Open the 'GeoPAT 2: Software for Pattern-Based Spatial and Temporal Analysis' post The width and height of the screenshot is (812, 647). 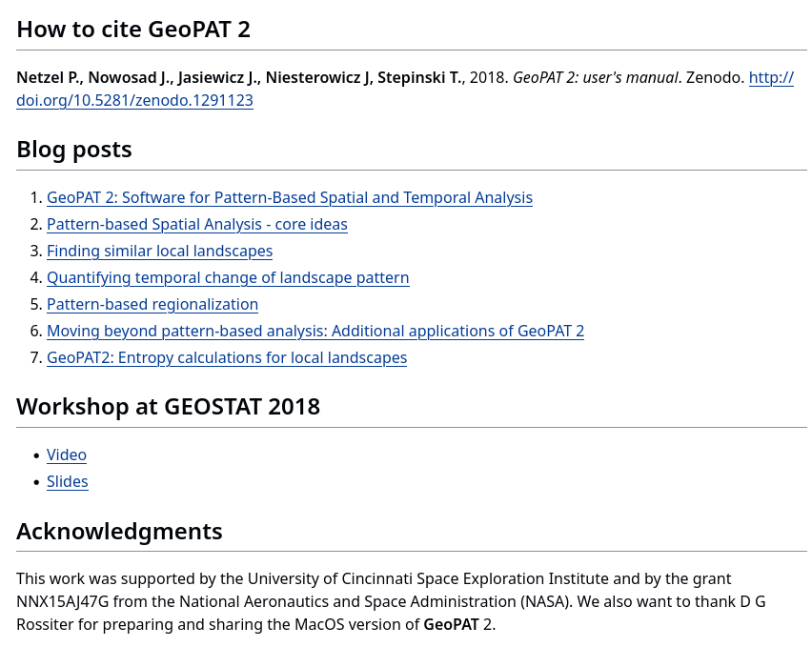tap(289, 197)
